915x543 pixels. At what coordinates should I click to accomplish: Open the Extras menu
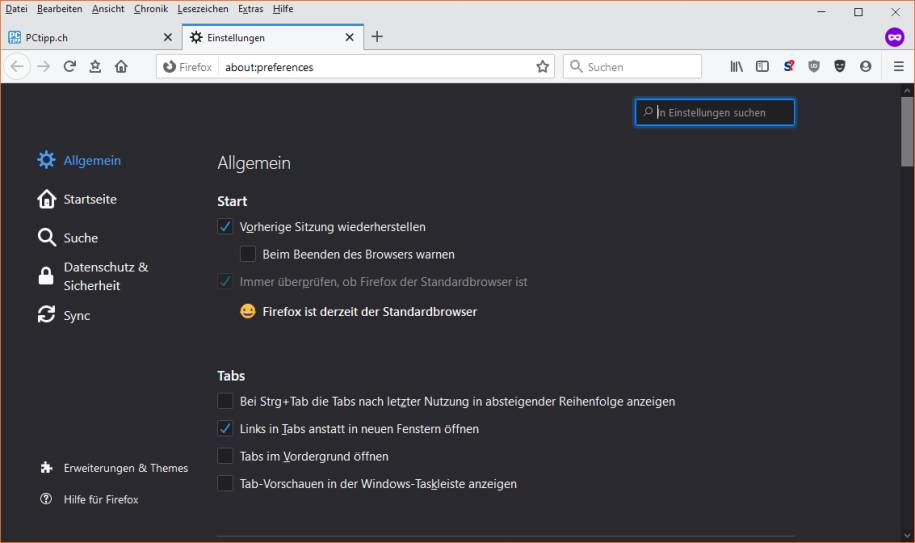pos(250,9)
